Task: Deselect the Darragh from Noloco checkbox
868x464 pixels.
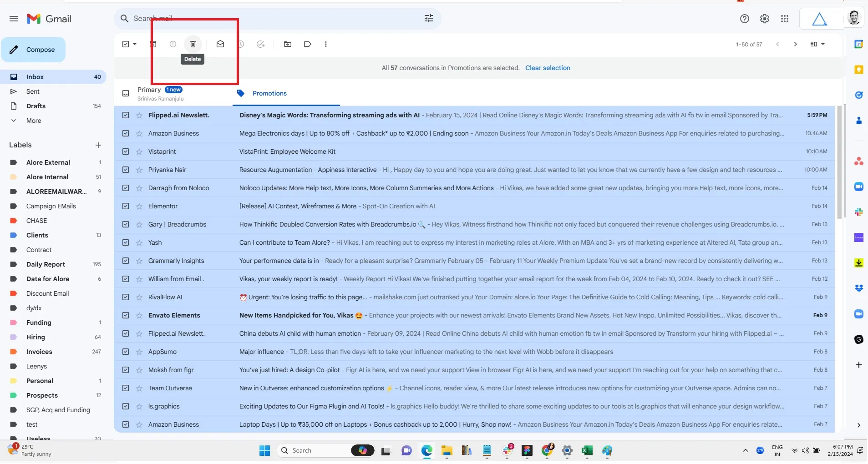Action: [x=126, y=188]
